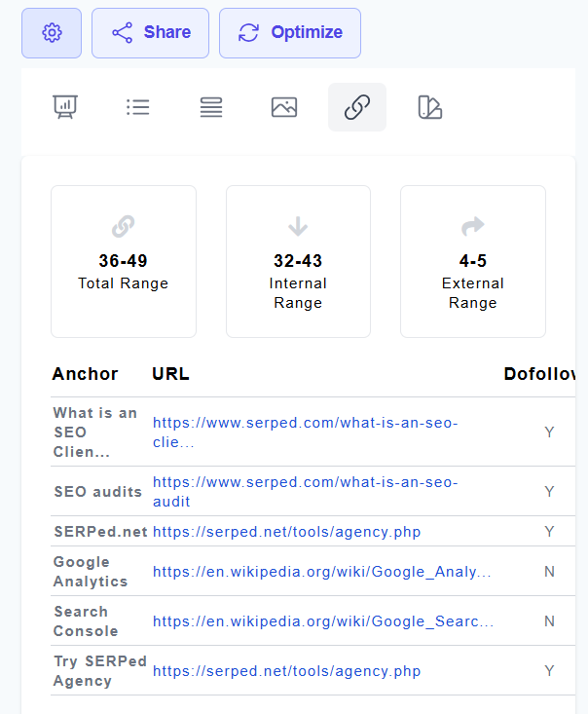This screenshot has width=588, height=714.
Task: Switch to the bulleted list tab icon
Action: coord(138,107)
